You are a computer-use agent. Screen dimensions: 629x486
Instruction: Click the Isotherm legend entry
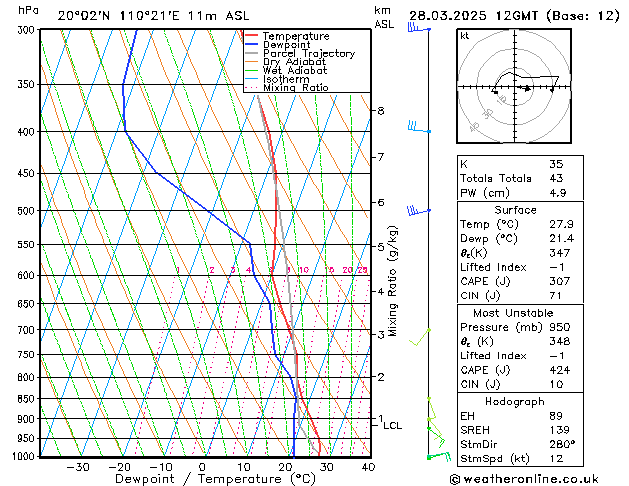(x=277, y=79)
